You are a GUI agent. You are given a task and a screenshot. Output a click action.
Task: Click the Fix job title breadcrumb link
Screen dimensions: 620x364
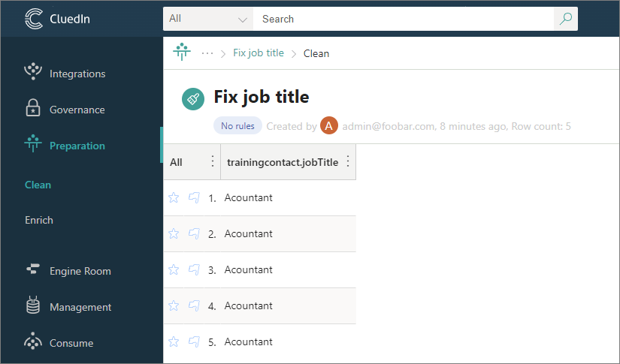click(x=259, y=53)
